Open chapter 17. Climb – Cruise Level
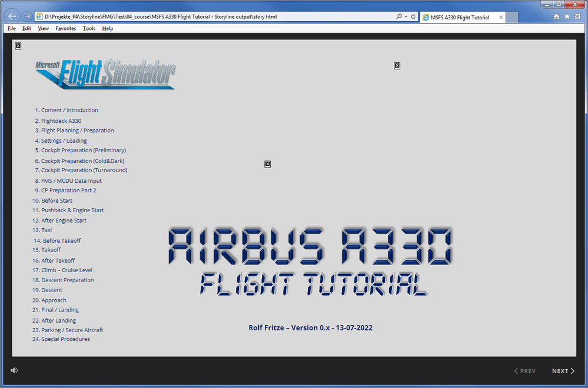Viewport: 588px width, 388px height. coord(62,270)
